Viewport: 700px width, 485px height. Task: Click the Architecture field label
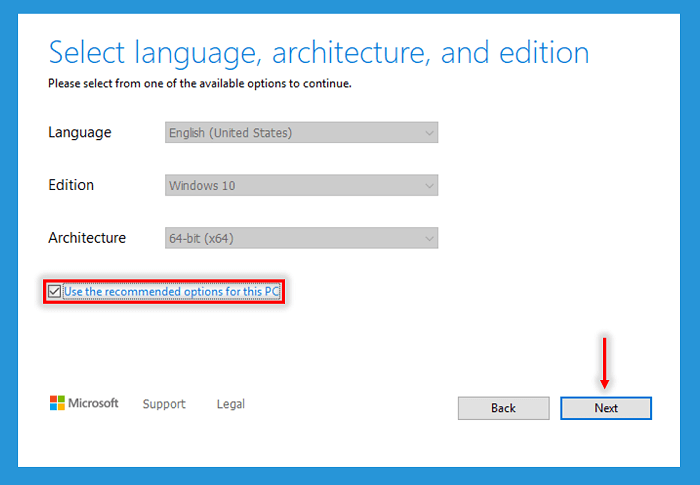[x=87, y=238]
